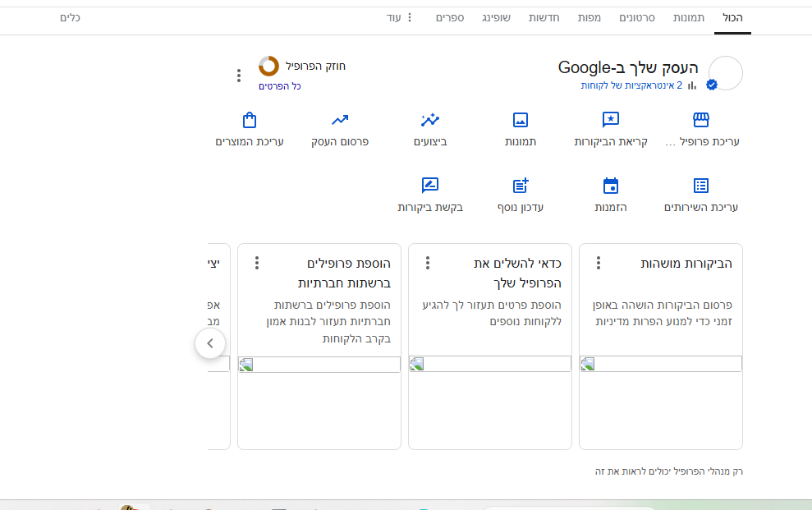Open the Read Reviews star icon
The height and width of the screenshot is (510, 812).
pos(610,121)
